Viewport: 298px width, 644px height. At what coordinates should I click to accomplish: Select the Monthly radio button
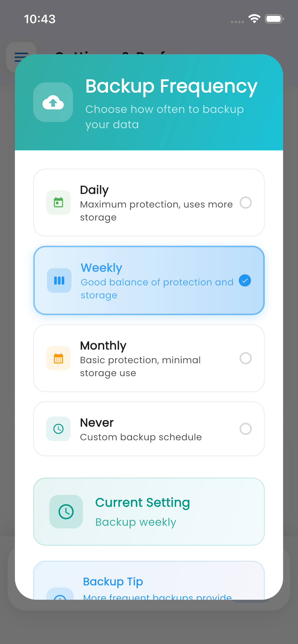[x=246, y=358]
